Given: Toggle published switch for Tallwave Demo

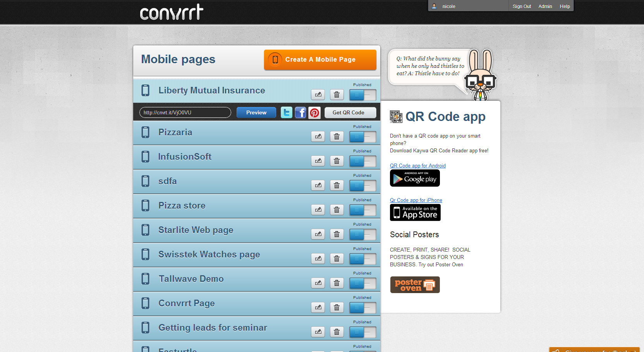Looking at the screenshot, I should tap(362, 283).
